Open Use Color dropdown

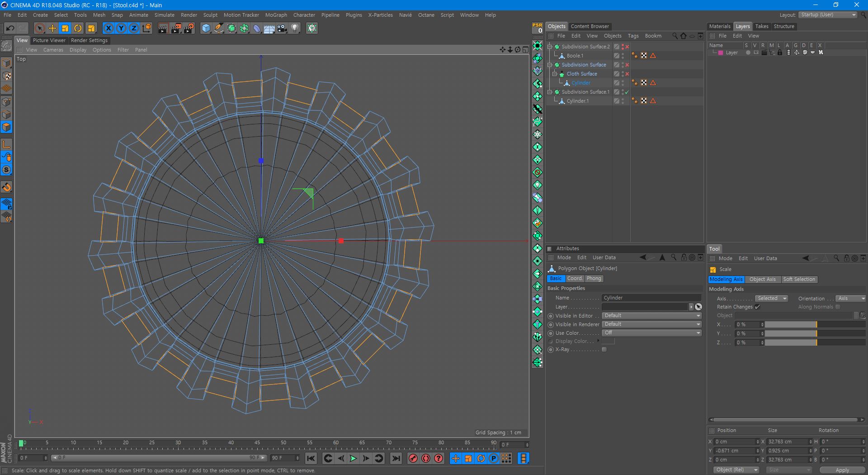pos(651,333)
